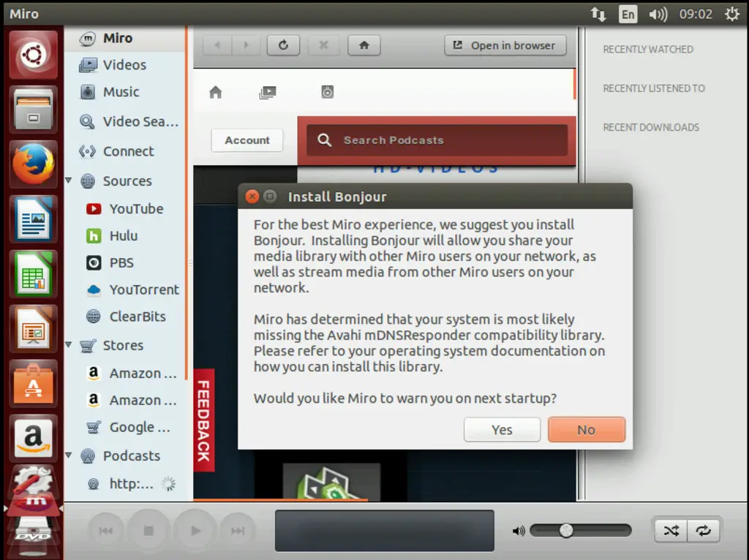Open the system power gear menu
The height and width of the screenshot is (560, 749).
click(x=731, y=14)
